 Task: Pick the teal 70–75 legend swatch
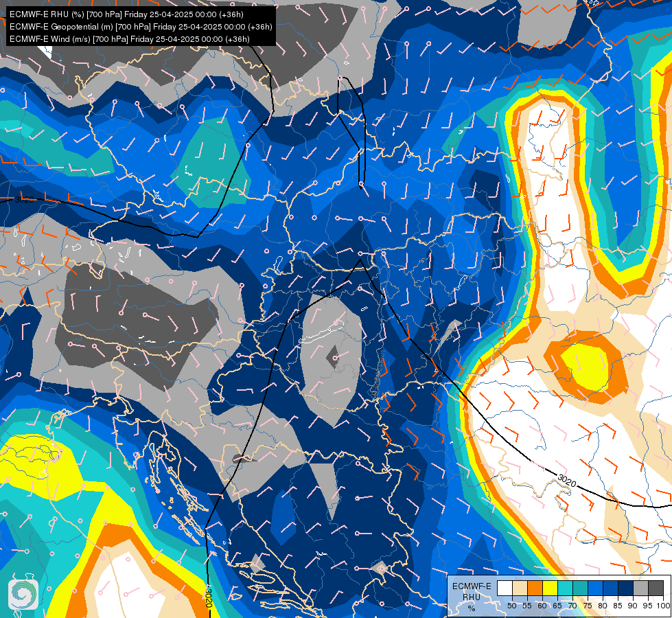tap(580, 588)
